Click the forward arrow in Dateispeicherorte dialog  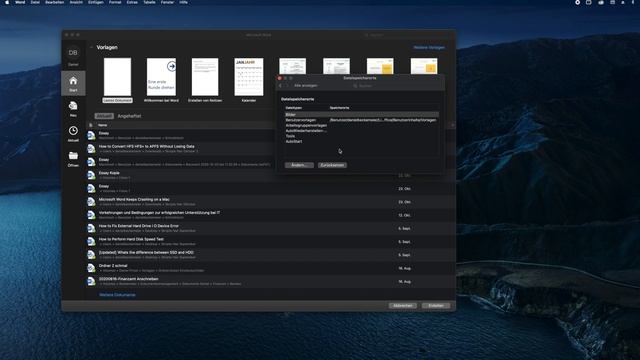(x=287, y=86)
